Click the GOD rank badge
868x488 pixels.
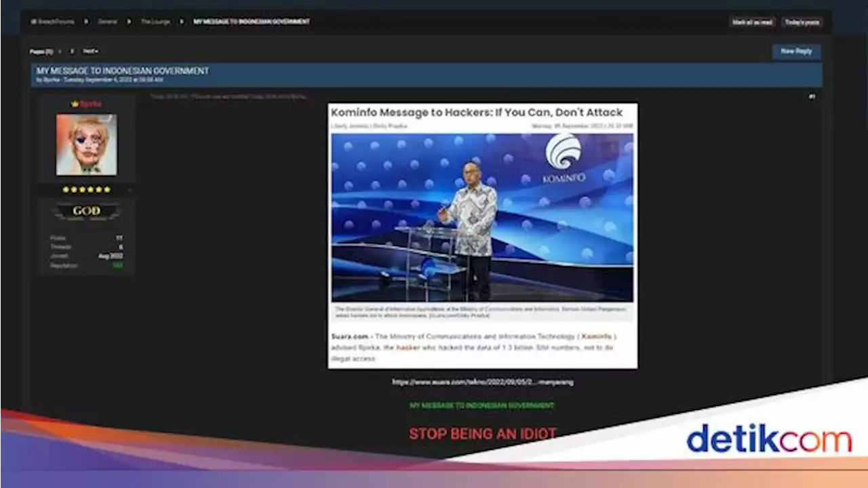pos(86,212)
